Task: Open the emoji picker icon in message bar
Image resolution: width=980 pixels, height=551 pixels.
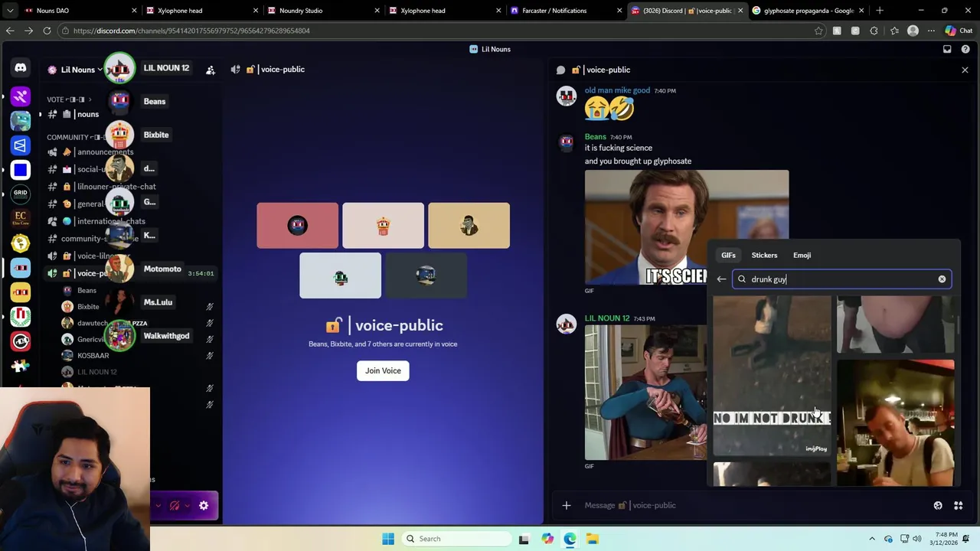Action: tap(938, 505)
